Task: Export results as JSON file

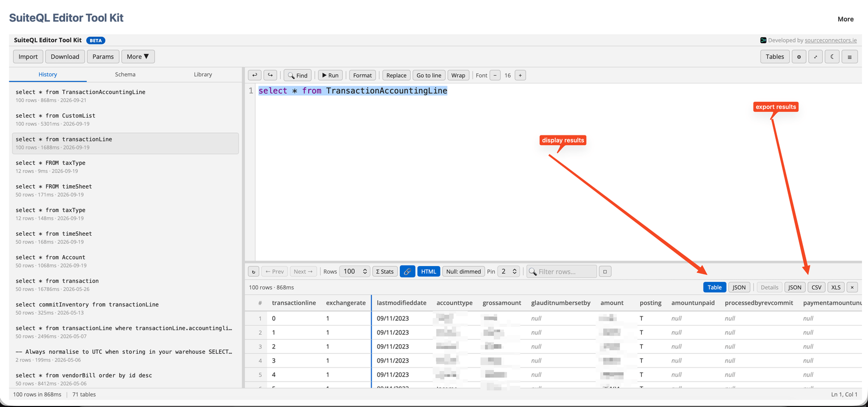Action: [x=795, y=287]
